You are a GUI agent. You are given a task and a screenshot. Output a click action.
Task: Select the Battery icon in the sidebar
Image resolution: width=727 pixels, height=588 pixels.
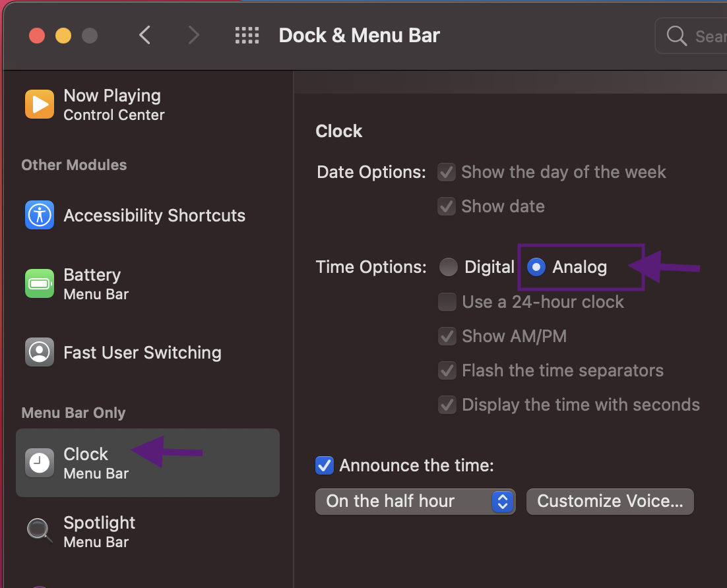point(39,283)
